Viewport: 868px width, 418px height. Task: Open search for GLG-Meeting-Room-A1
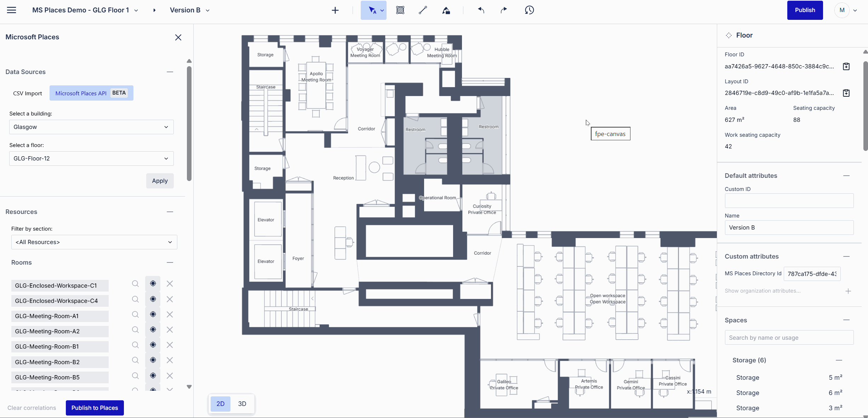[135, 315]
